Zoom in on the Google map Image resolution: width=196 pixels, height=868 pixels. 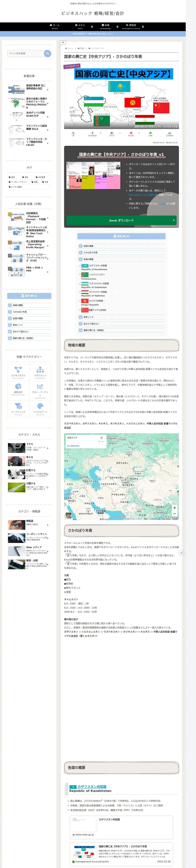pos(174,507)
